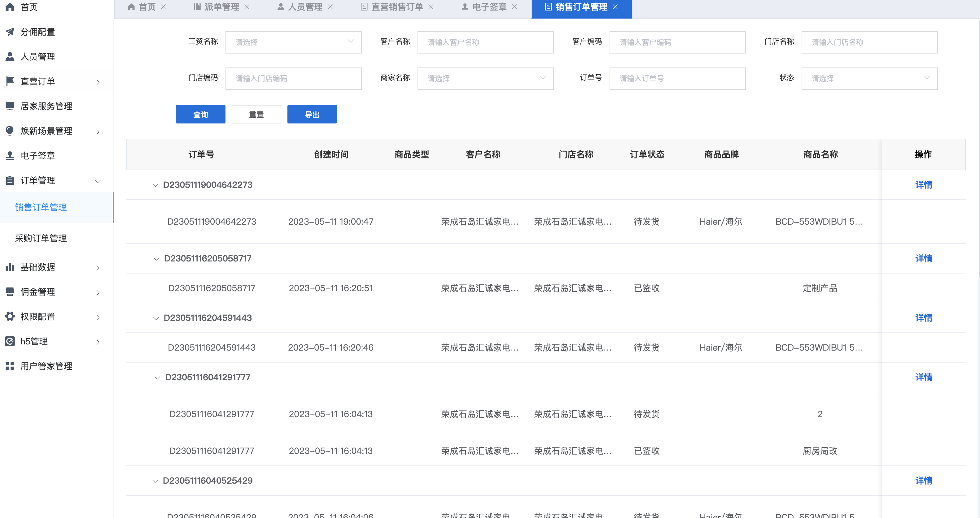Close the 人员管理 tab

pyautogui.click(x=330, y=7)
